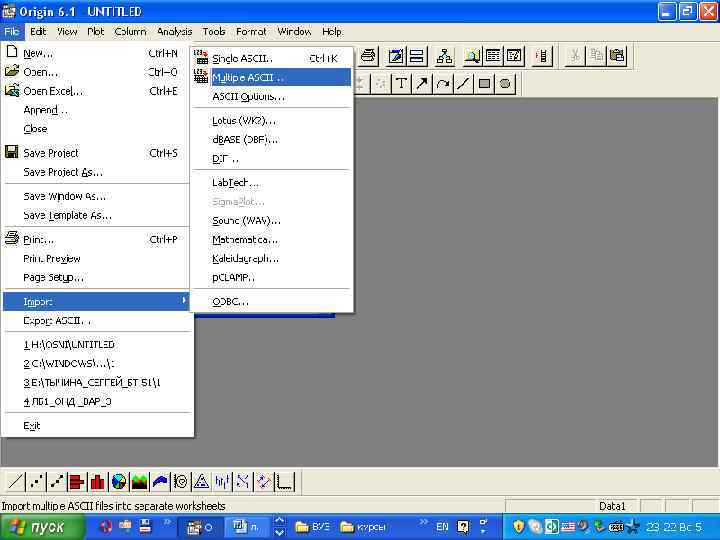
Task: Select Kaleidagraph import entry
Action: (272, 259)
